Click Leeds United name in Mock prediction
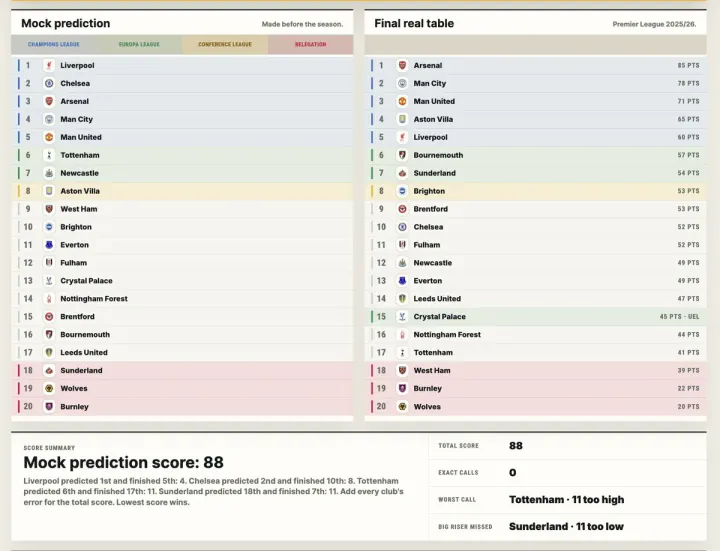Image resolution: width=720 pixels, height=551 pixels. 84,352
